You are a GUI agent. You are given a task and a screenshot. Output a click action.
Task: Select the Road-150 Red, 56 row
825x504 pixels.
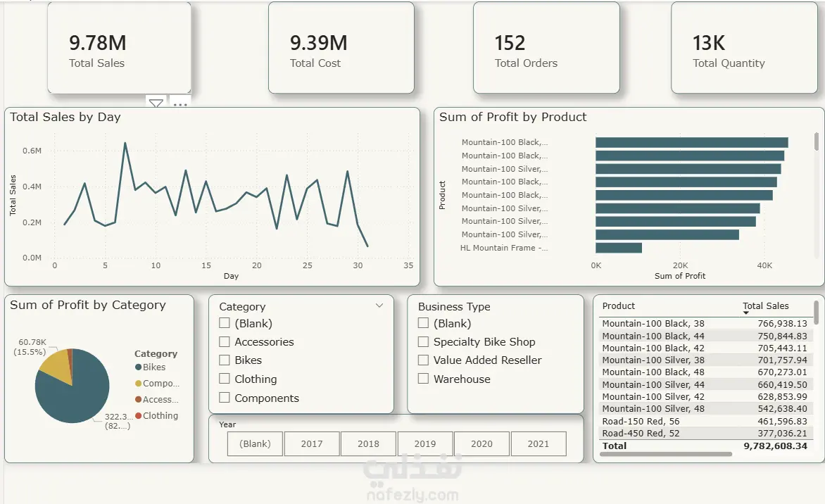[x=705, y=422]
